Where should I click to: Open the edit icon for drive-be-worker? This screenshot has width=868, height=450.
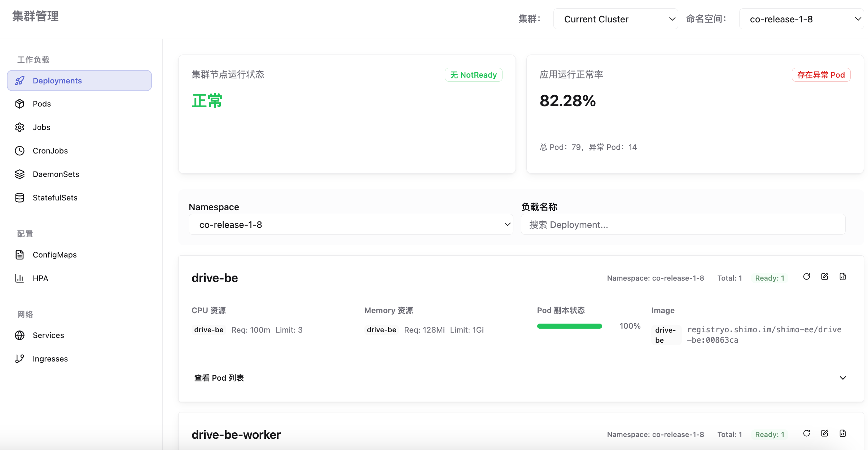pyautogui.click(x=825, y=433)
